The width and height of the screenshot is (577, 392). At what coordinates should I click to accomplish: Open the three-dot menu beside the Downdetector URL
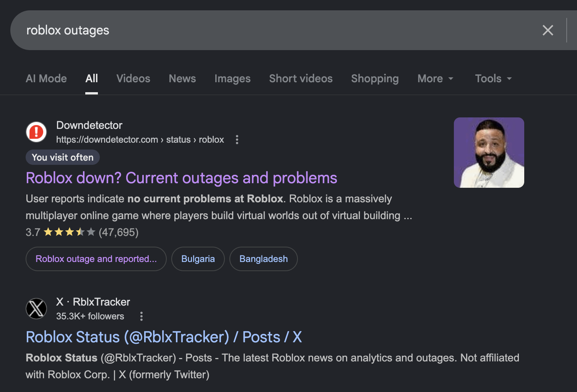coord(237,140)
